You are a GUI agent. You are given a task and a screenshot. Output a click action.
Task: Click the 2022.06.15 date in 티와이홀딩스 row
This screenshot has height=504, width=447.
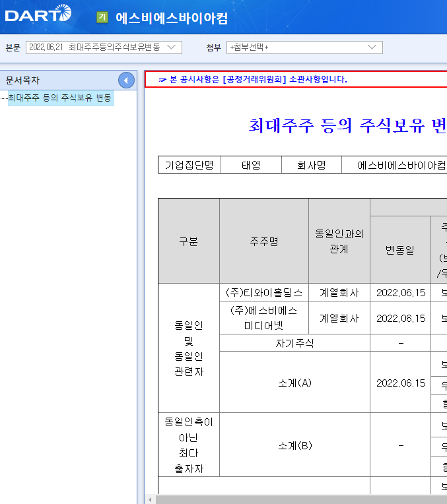click(x=401, y=292)
